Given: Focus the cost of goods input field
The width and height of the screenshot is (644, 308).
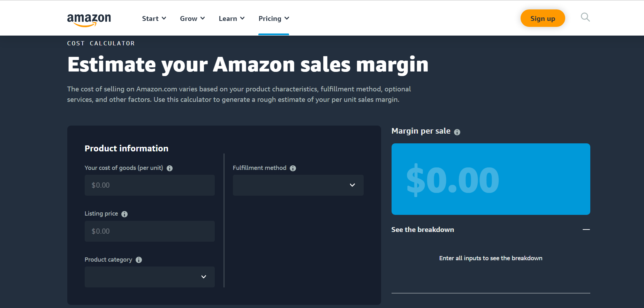Looking at the screenshot, I should click(150, 185).
